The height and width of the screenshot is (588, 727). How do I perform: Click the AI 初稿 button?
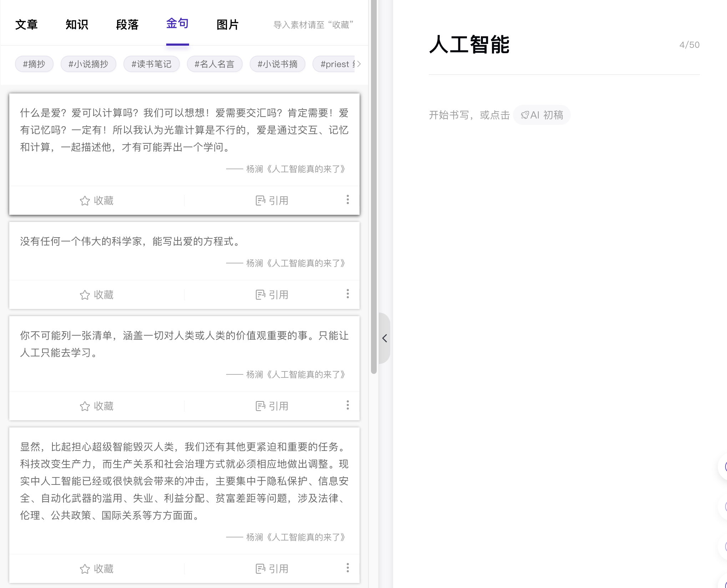(542, 115)
